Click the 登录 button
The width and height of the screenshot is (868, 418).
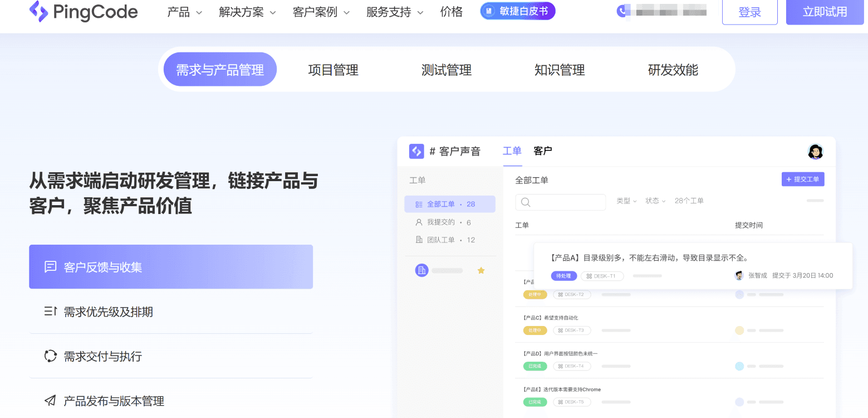[x=749, y=12]
